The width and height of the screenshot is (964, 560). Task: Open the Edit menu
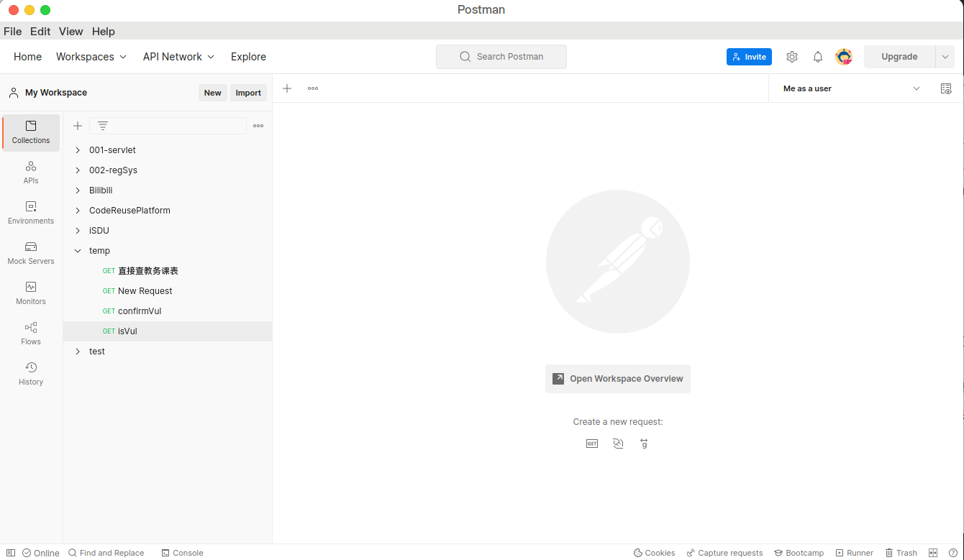click(x=40, y=32)
